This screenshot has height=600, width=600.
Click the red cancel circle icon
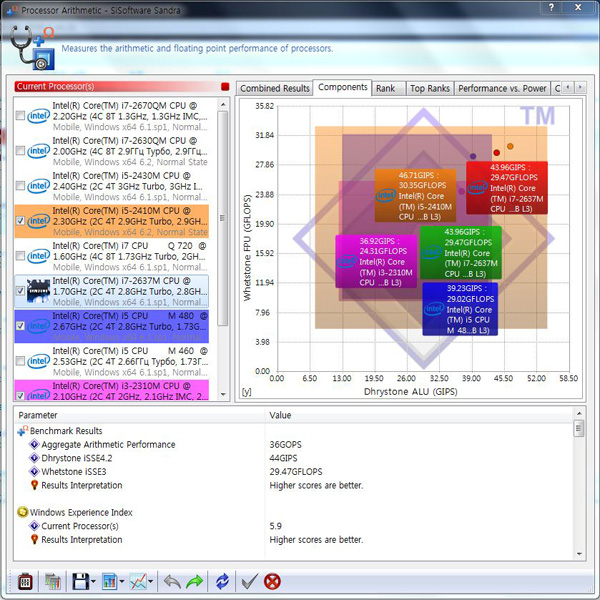[x=272, y=582]
